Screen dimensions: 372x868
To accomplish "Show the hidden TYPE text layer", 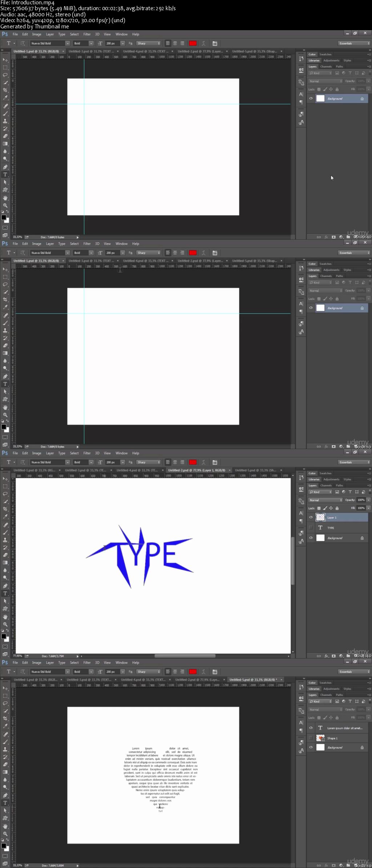I will point(311,528).
